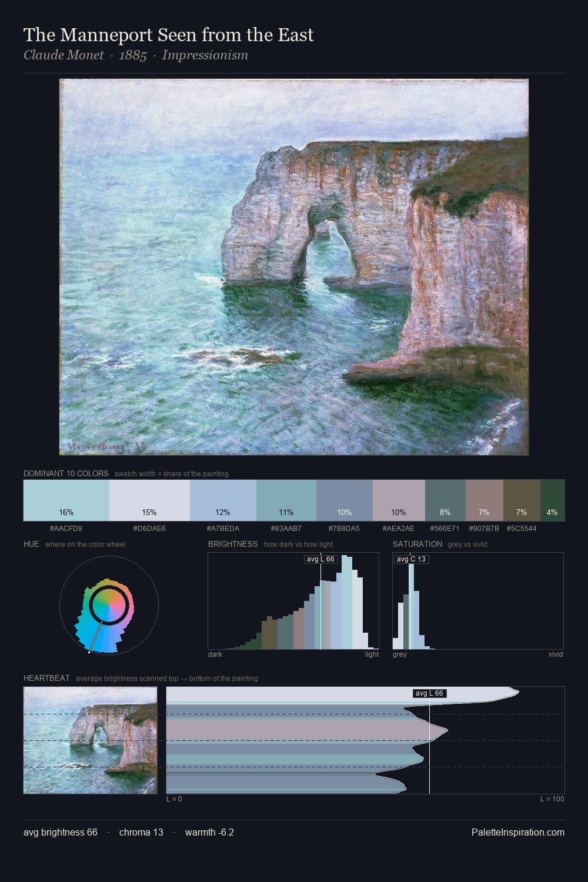The image size is (588, 882).
Task: Click the 'L = 100' axis label
Action: tap(552, 799)
